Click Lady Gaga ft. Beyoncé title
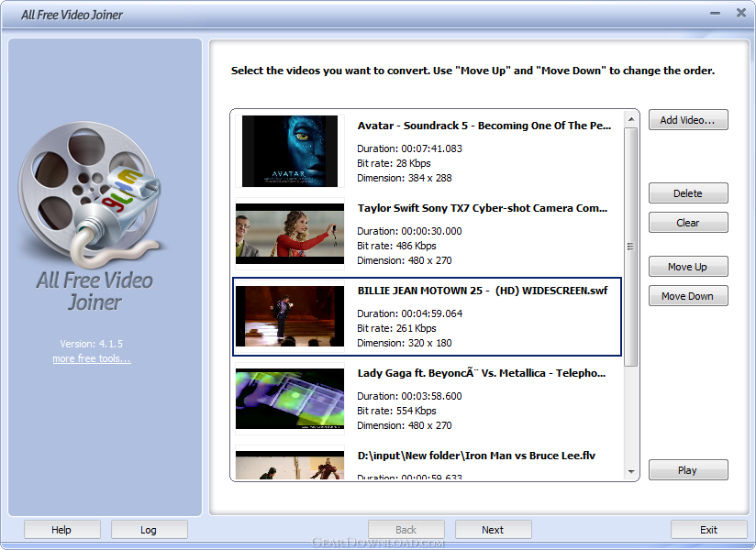Screen dimensions: 756x550 pos(481,373)
